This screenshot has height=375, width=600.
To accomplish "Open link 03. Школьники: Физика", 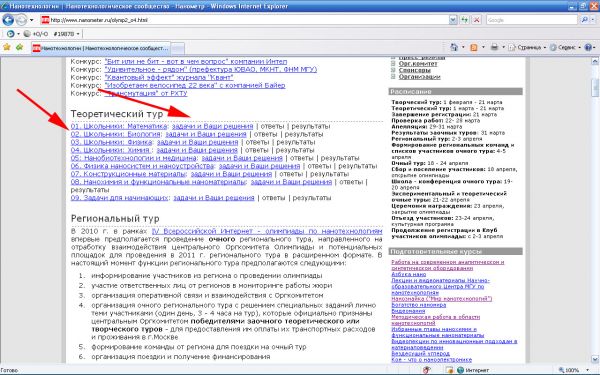I will coord(111,142).
